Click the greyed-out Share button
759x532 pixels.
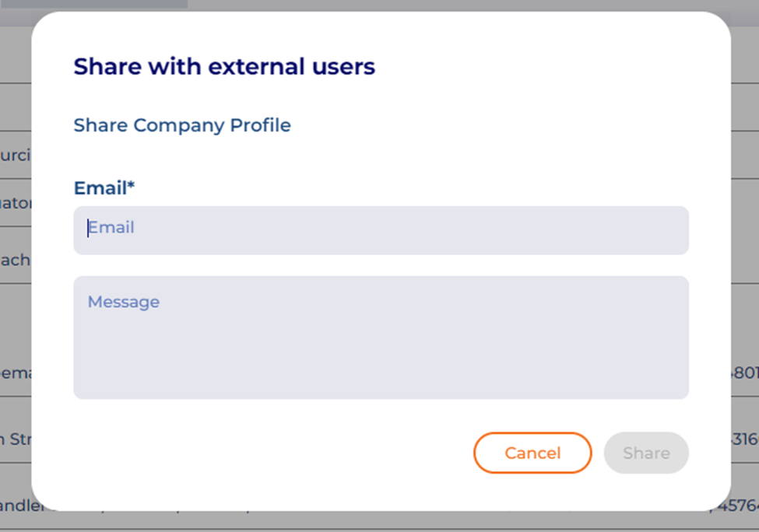pyautogui.click(x=645, y=453)
